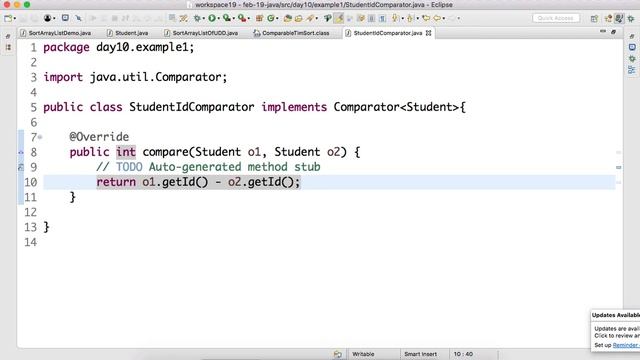Click the round black profile toolbar icon

click(x=47, y=18)
